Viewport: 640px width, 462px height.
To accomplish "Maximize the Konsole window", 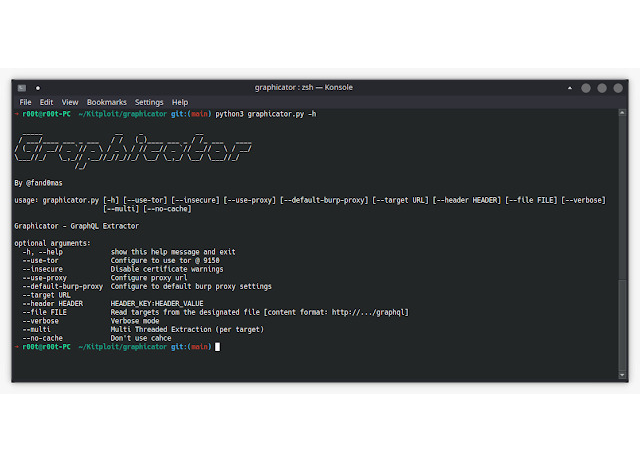I will 602,88.
